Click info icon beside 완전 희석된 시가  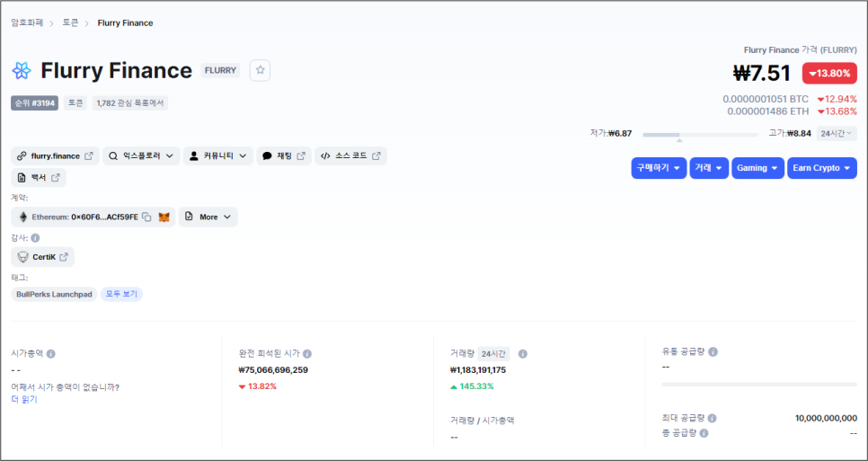point(307,354)
